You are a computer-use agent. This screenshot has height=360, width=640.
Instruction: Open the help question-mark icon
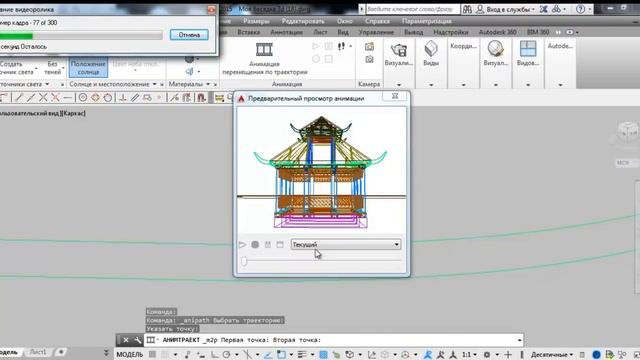coord(580,9)
